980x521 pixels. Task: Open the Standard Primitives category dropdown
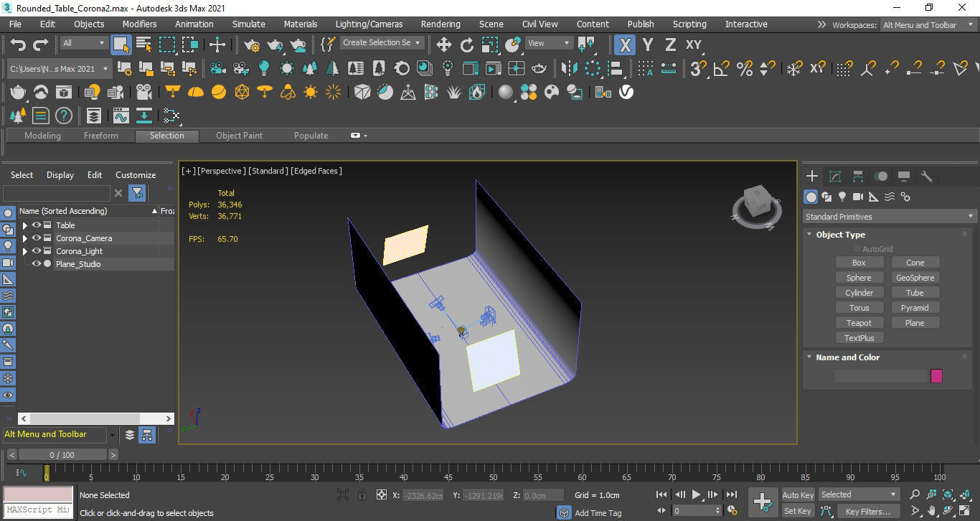tap(890, 217)
